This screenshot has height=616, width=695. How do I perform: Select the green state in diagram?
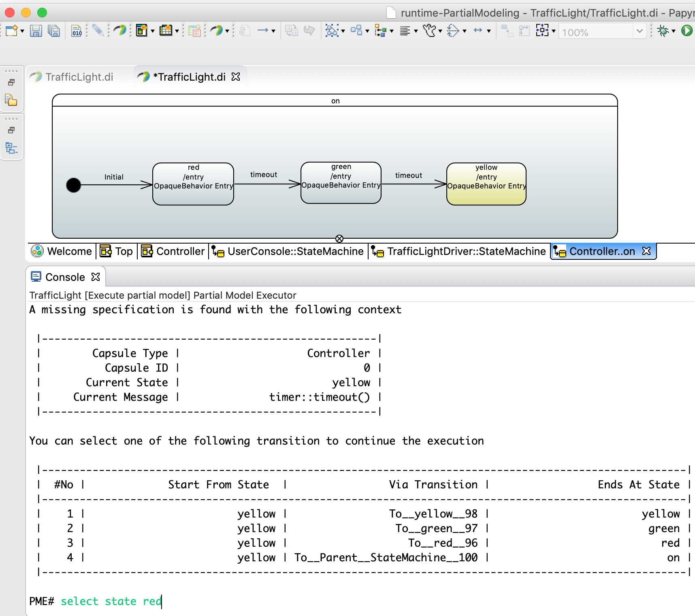click(x=341, y=183)
